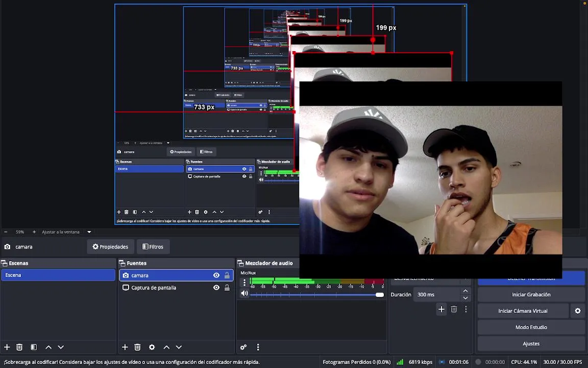Decrease Duración value with down arrow

(465, 298)
